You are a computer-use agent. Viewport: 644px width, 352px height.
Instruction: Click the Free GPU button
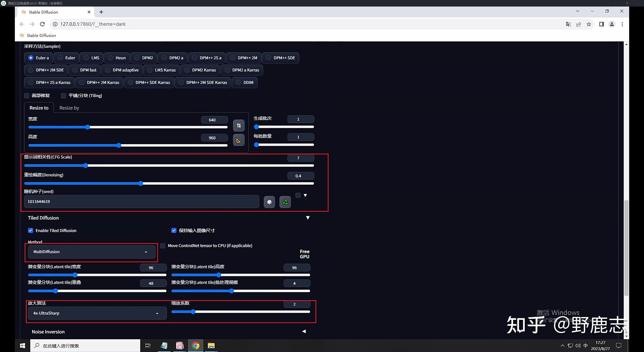[x=304, y=254]
